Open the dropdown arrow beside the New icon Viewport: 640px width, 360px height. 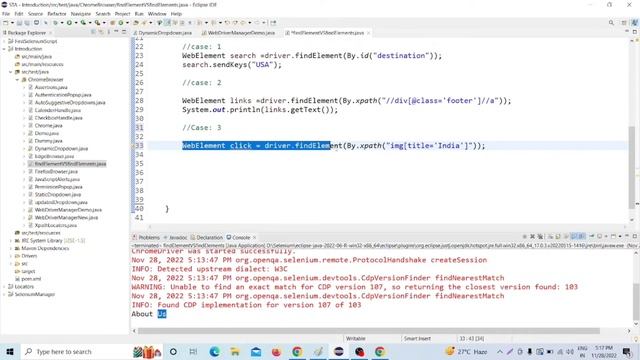click(x=12, y=23)
